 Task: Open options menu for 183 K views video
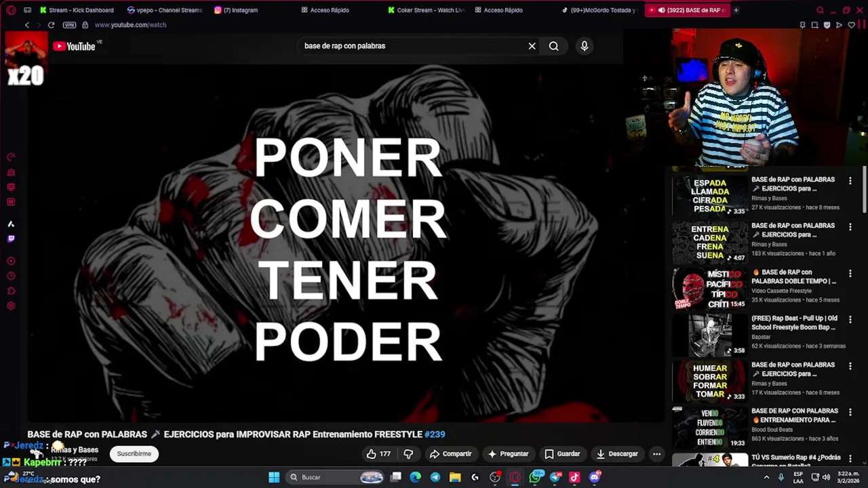click(x=850, y=227)
